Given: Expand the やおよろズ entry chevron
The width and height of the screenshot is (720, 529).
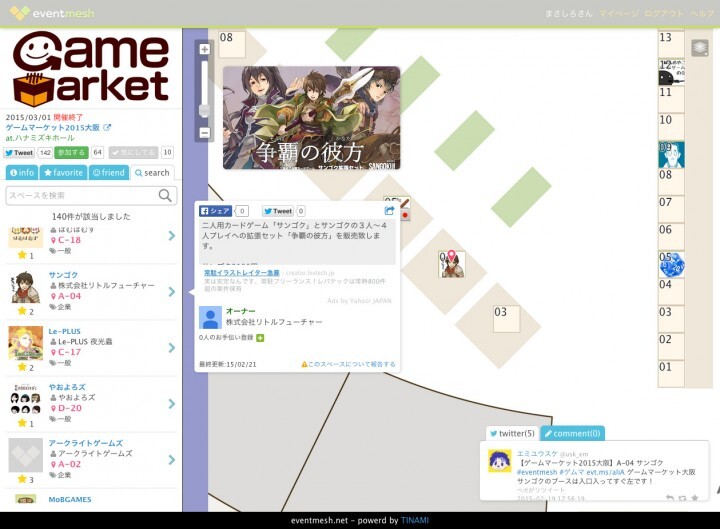Looking at the screenshot, I should coord(172,404).
